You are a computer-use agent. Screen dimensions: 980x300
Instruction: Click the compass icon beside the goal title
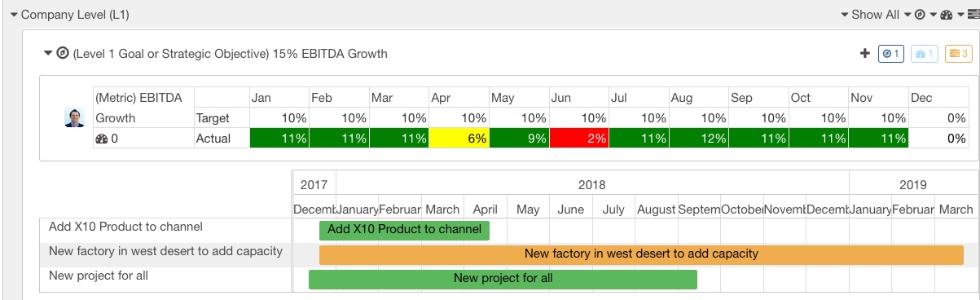[x=63, y=54]
